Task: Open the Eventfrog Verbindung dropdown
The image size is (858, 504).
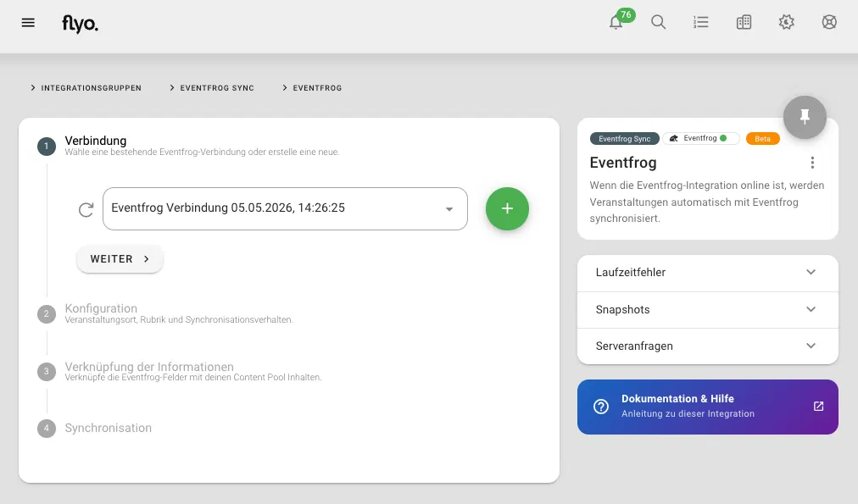Action: [285, 209]
